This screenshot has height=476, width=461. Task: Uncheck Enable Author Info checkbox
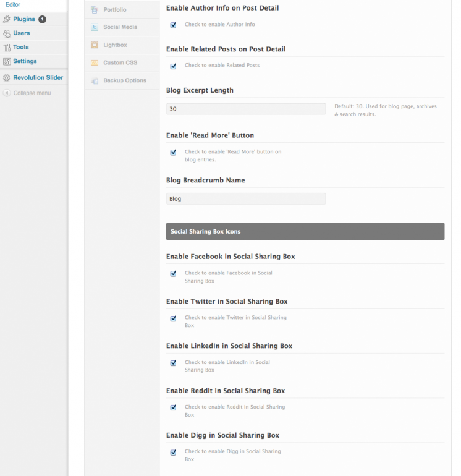coord(173,25)
